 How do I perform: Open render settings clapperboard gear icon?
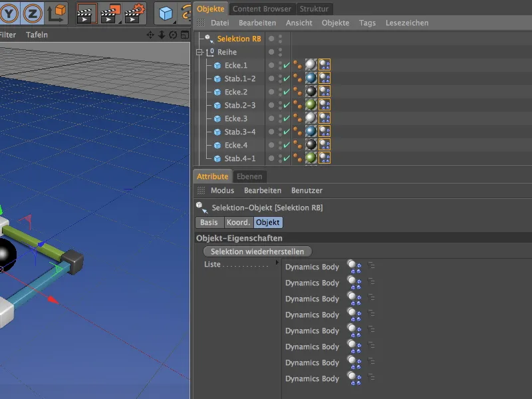click(135, 13)
